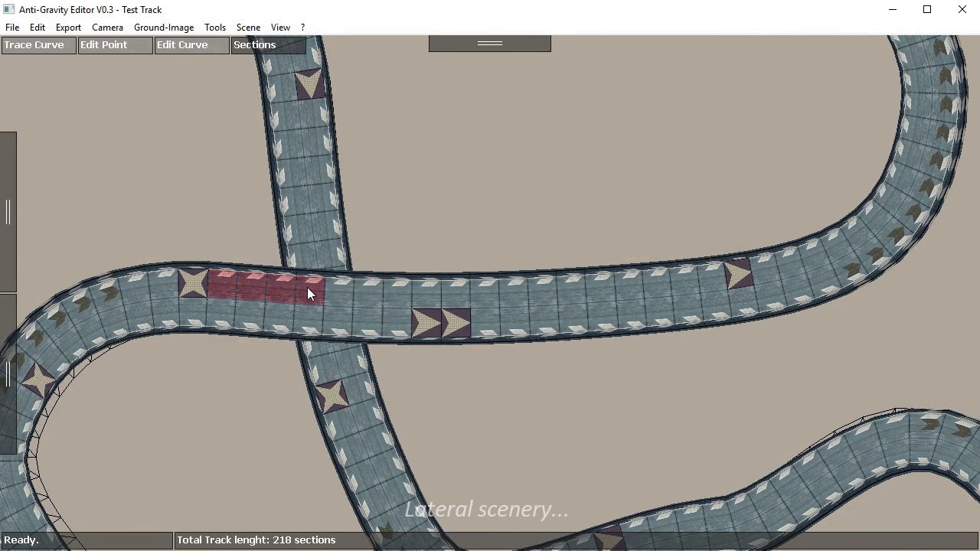Screen dimensions: 980x551
Task: Click the Total Track length status text
Action: point(256,540)
